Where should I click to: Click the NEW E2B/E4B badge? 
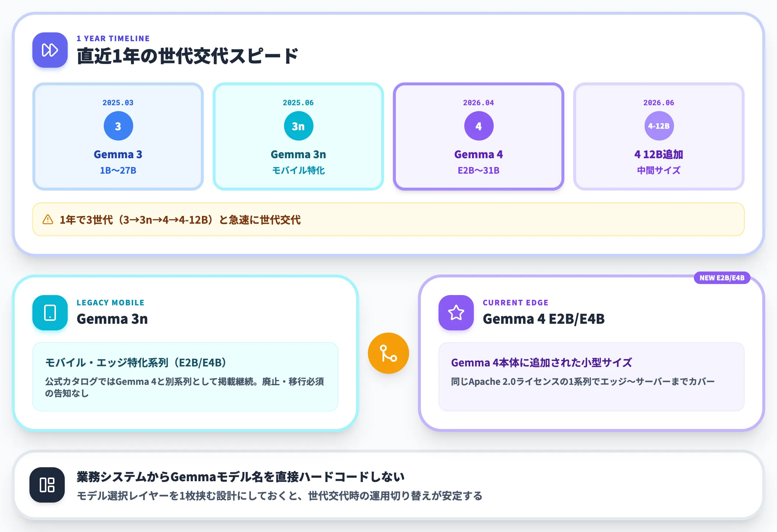722,278
